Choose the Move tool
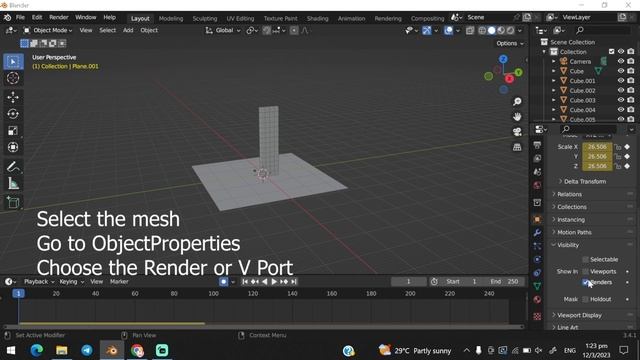This screenshot has width=640, height=360. click(x=13, y=97)
